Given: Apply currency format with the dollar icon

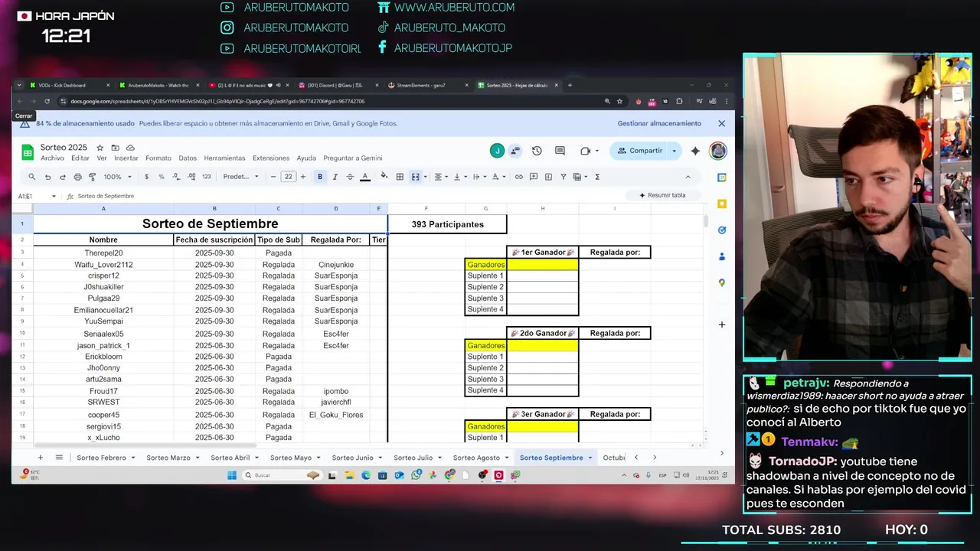Looking at the screenshot, I should (146, 177).
